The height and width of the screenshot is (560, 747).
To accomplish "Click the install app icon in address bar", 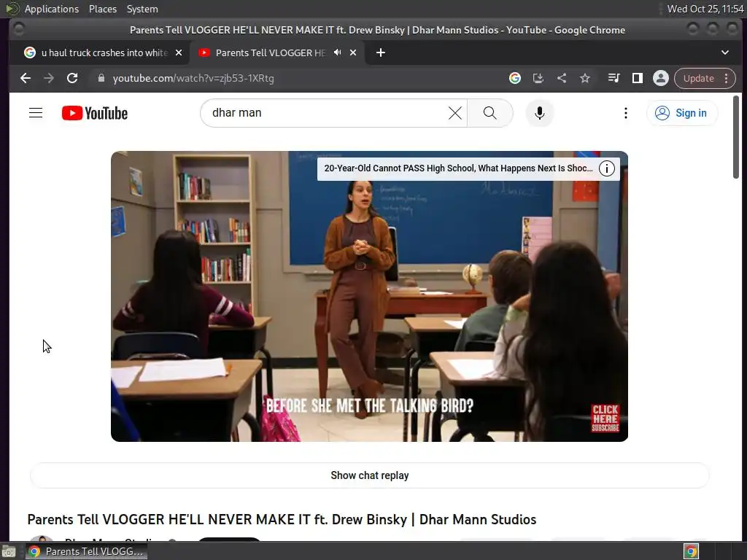I will [x=538, y=78].
